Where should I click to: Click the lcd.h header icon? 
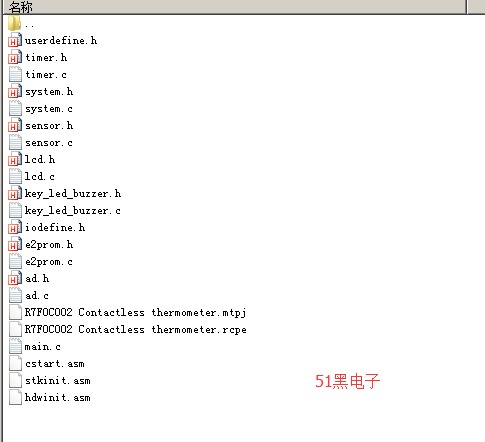click(15, 159)
